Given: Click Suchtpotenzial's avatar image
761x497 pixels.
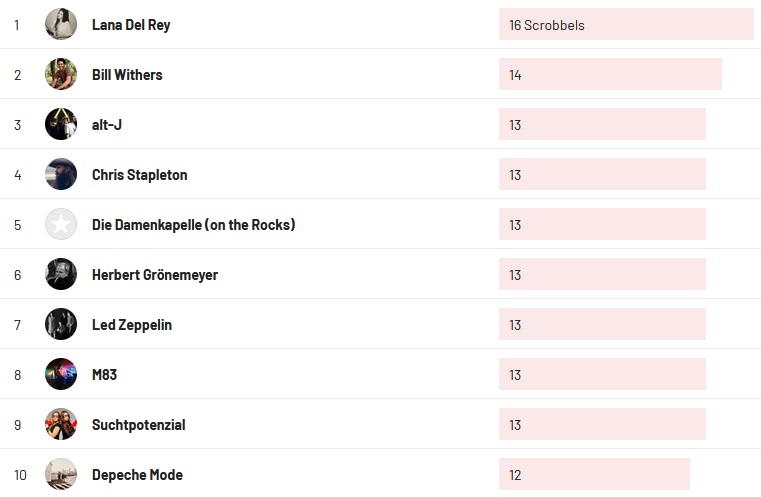Looking at the screenshot, I should point(61,424).
